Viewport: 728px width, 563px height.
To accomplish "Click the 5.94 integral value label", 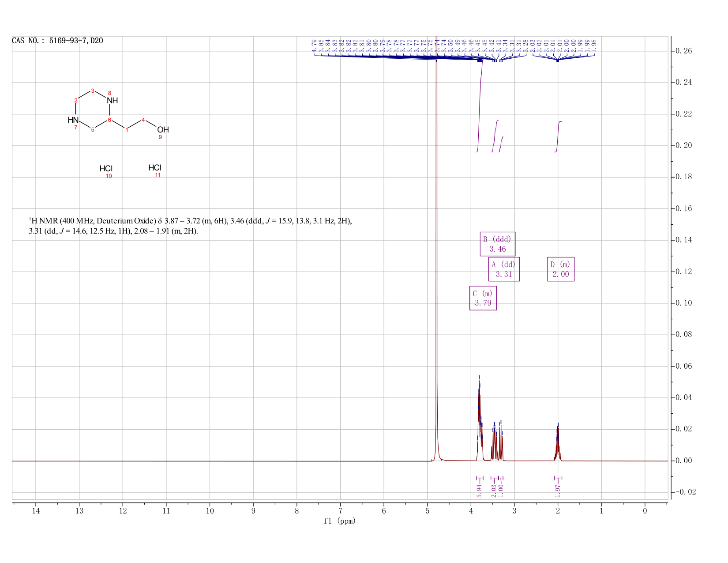I will pos(479,491).
